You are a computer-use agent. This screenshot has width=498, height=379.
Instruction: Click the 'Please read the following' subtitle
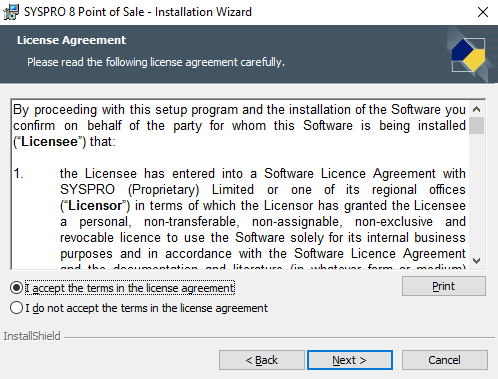[156, 62]
